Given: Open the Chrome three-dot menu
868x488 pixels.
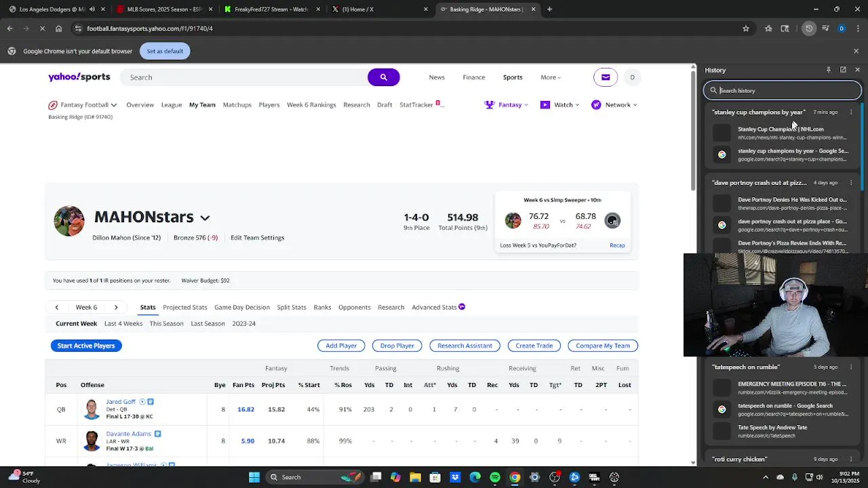Looking at the screenshot, I should point(858,28).
